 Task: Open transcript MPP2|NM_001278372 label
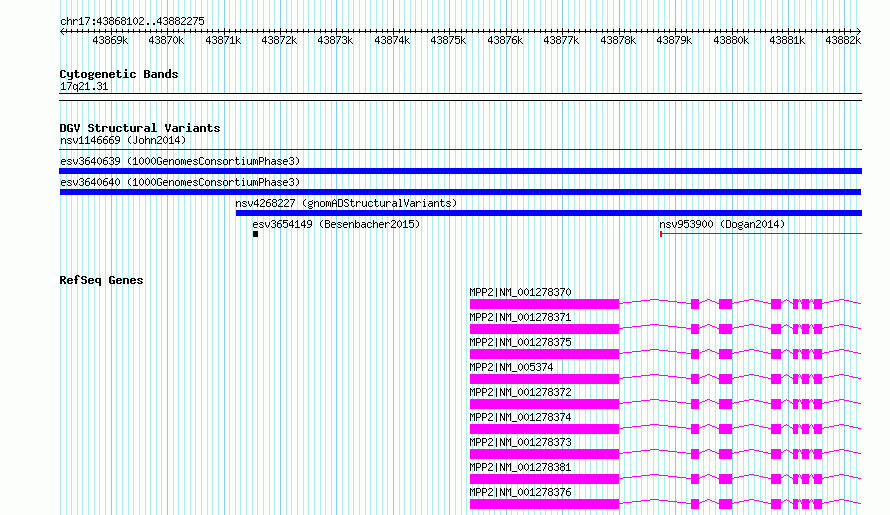point(520,392)
